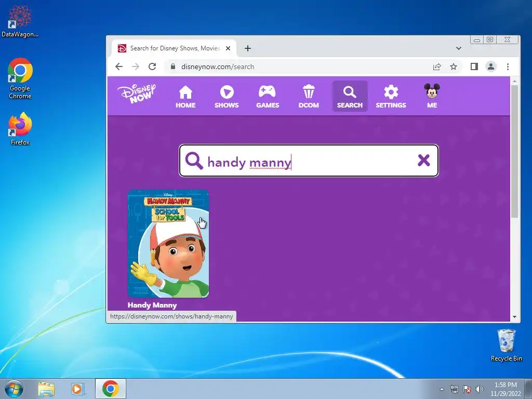This screenshot has width=532, height=399.
Task: Open File Explorer from the taskbar
Action: coord(46,389)
